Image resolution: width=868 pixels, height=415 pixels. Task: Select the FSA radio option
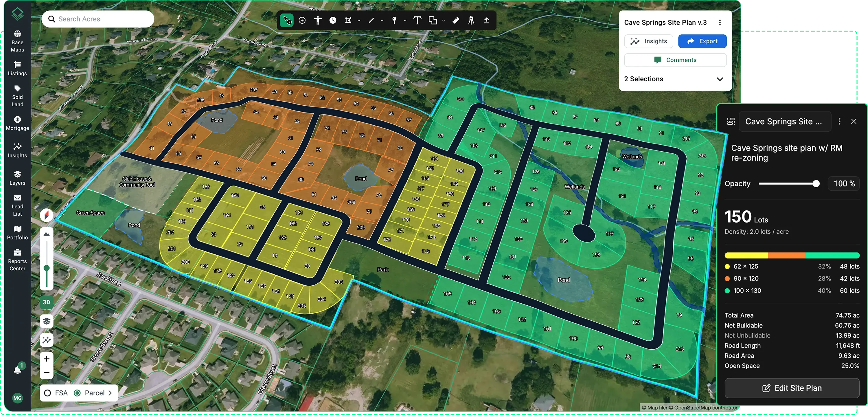coord(47,393)
